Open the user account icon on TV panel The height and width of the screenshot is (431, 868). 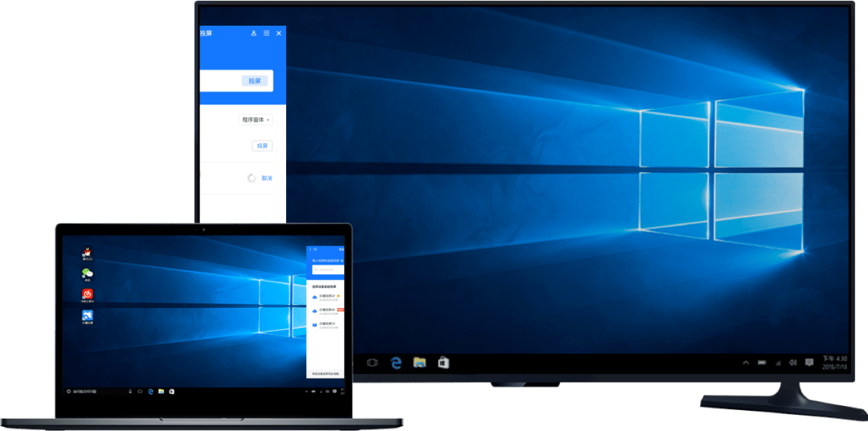pyautogui.click(x=253, y=33)
